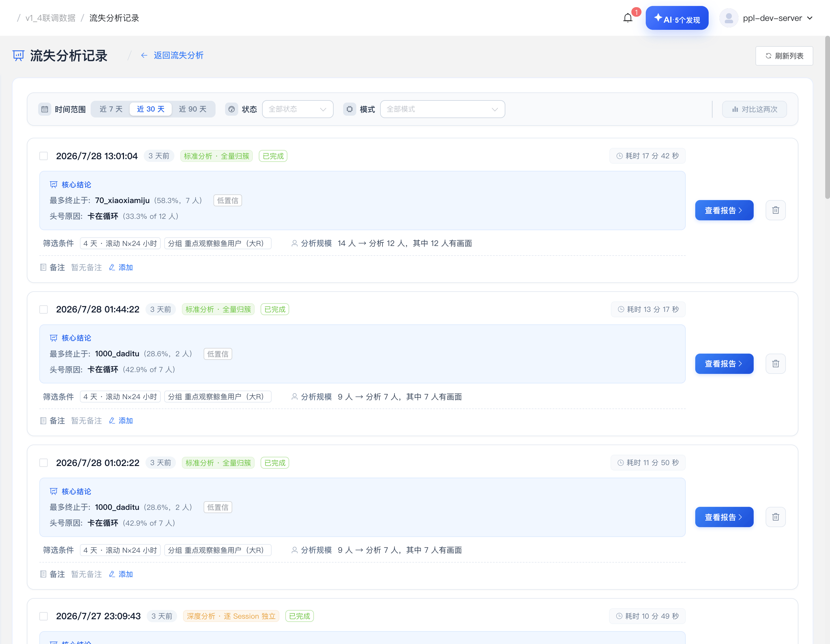Click the status icon beside 状态
The height and width of the screenshot is (644, 830).
231,109
